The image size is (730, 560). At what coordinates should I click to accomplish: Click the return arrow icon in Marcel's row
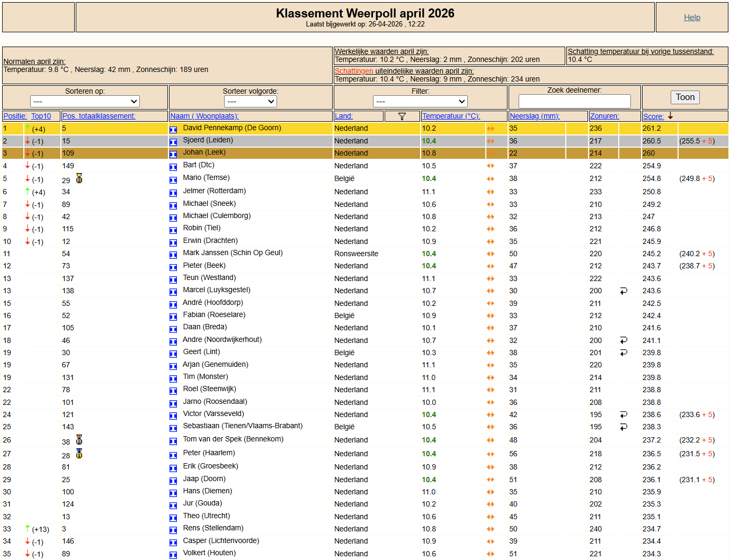[624, 291]
